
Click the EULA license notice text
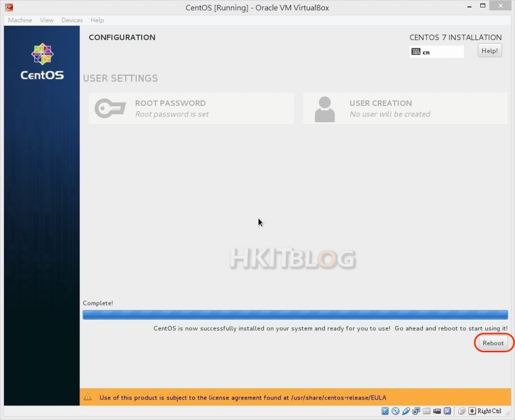(243, 398)
